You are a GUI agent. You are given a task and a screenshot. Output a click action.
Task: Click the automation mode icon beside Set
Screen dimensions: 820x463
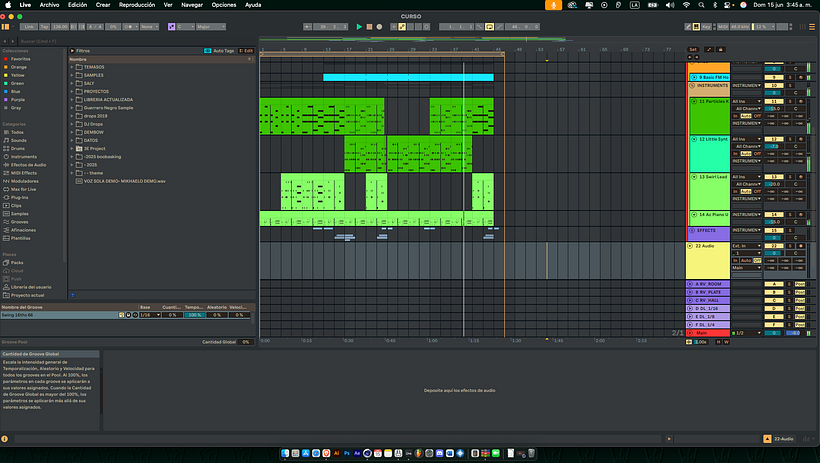point(709,49)
